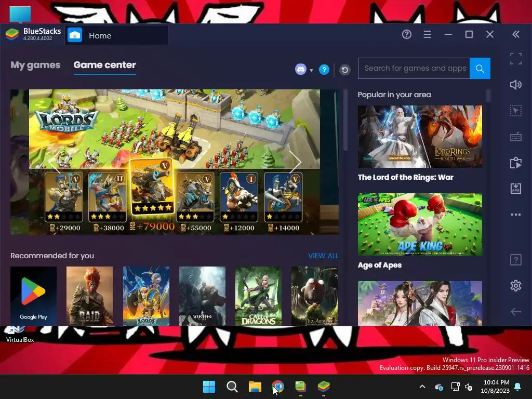The width and height of the screenshot is (532, 399).
Task: Open the notification bell in taskbar
Action: [518, 387]
